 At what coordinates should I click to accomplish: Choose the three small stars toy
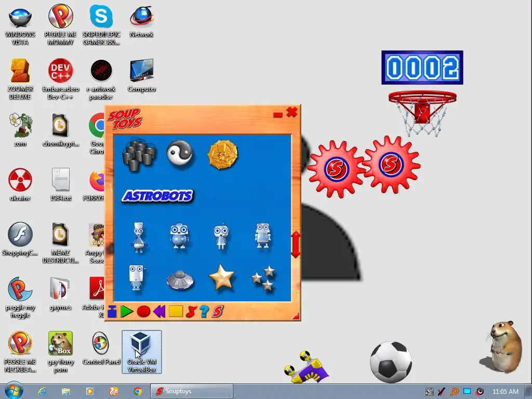point(263,278)
